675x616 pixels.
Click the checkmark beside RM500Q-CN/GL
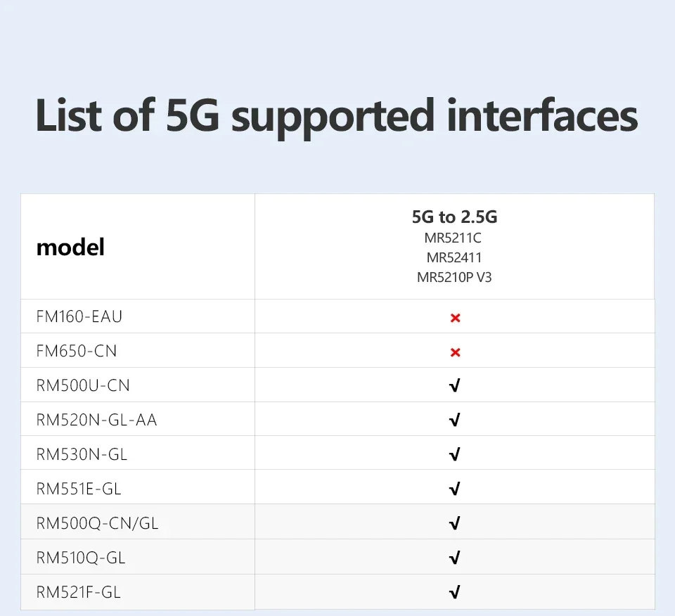[454, 523]
